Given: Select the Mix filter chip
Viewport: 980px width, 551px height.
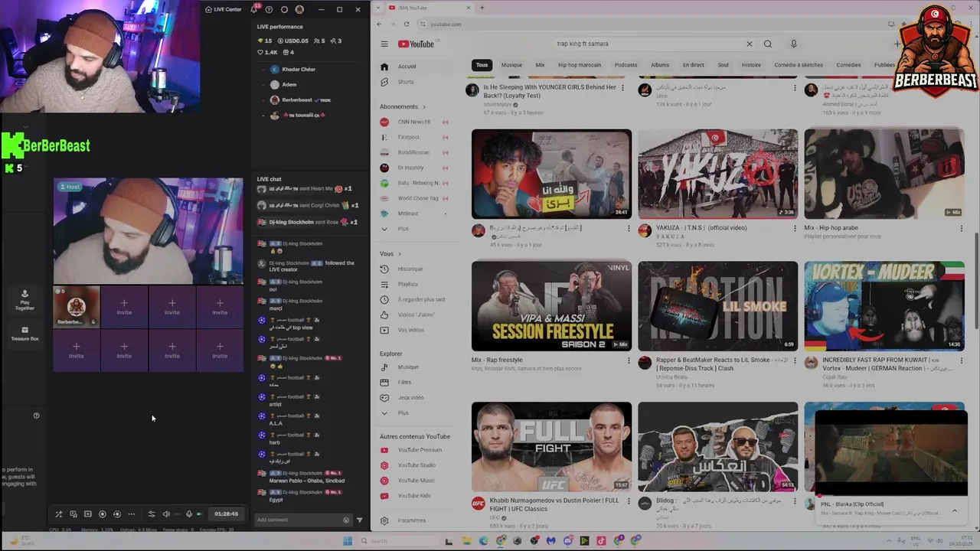Looking at the screenshot, I should coord(540,65).
